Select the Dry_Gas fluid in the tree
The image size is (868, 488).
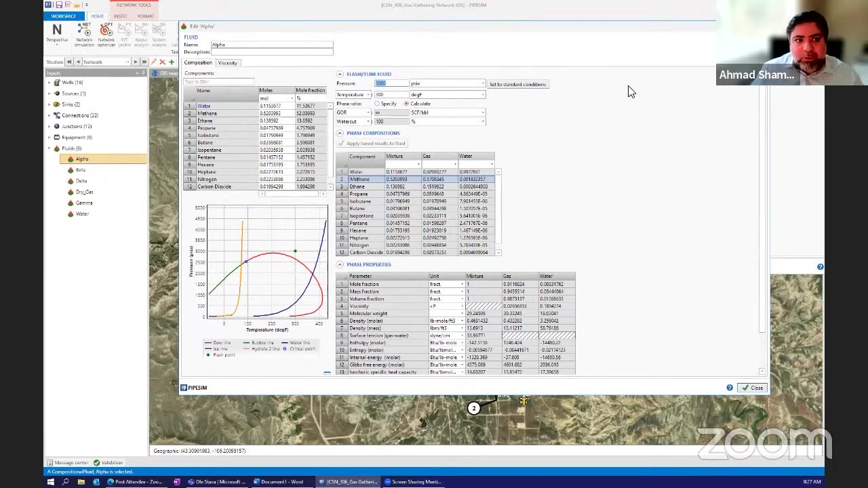tap(84, 192)
